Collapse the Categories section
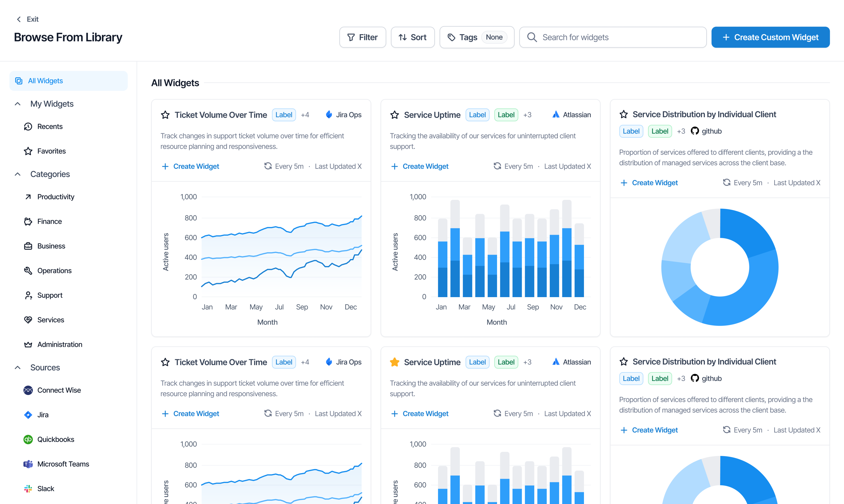This screenshot has width=844, height=504. pos(18,174)
